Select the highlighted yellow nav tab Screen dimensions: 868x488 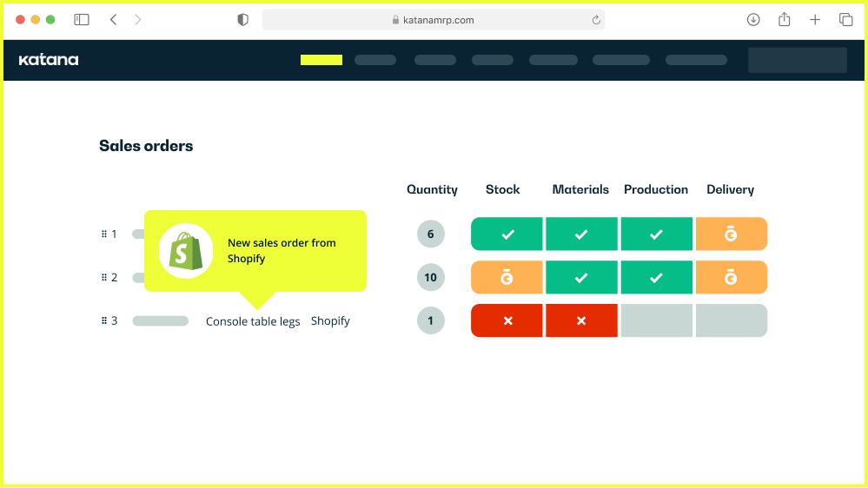[321, 60]
